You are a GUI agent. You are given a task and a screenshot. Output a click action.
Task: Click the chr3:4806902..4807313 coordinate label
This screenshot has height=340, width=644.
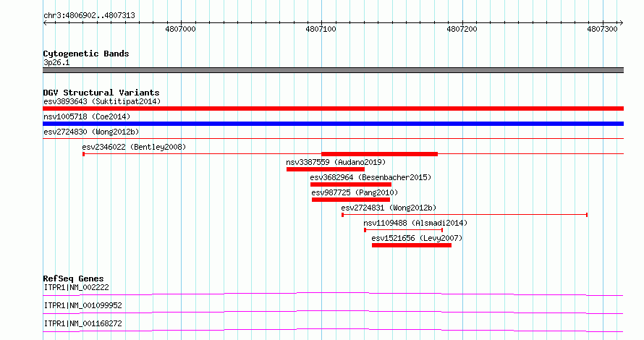(89, 15)
